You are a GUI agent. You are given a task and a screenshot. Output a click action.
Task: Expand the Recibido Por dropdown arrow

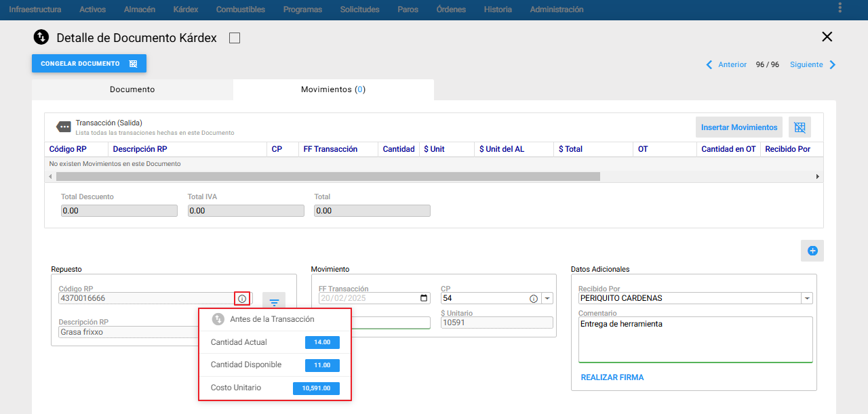pos(807,298)
